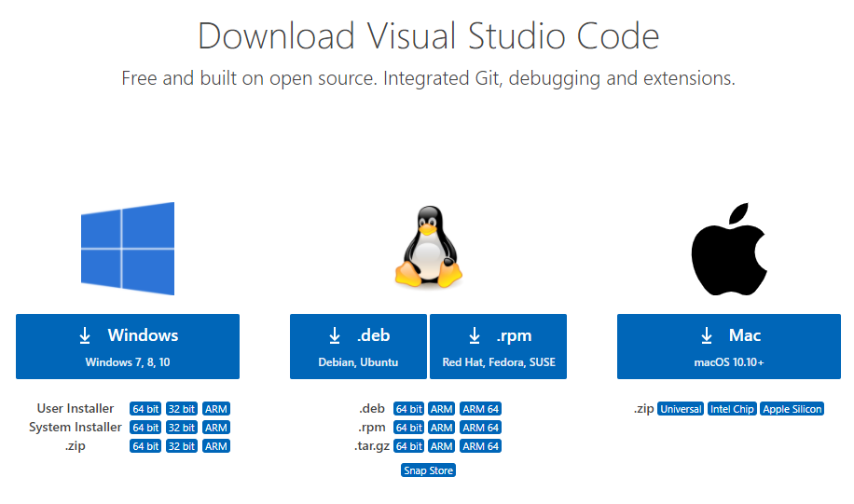This screenshot has height=504, width=854.
Task: Get the Windows User Installer 64 bit
Action: pos(145,409)
